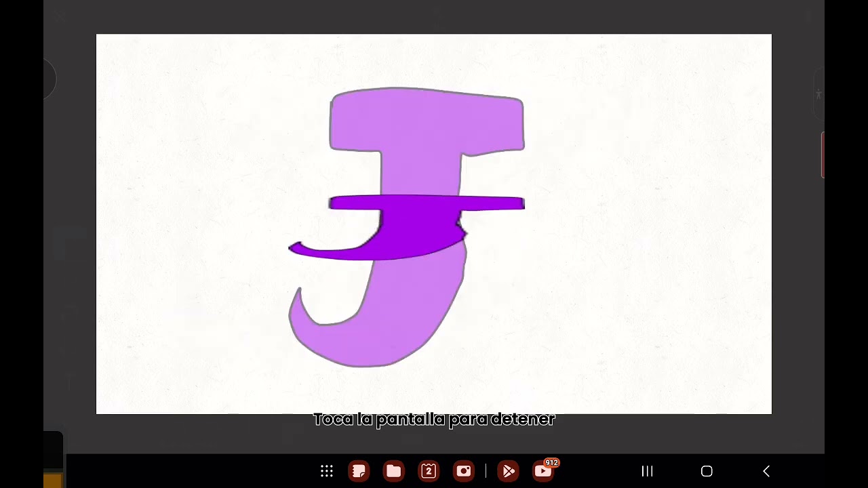
Task: Tap the home navigation button
Action: click(x=707, y=471)
